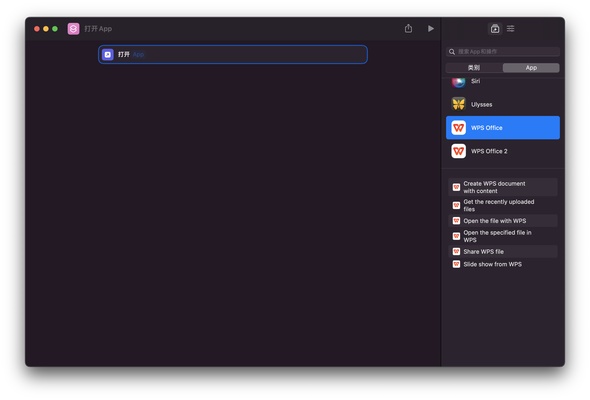The width and height of the screenshot is (590, 400).
Task: Click the WPS Office app icon
Action: (458, 128)
